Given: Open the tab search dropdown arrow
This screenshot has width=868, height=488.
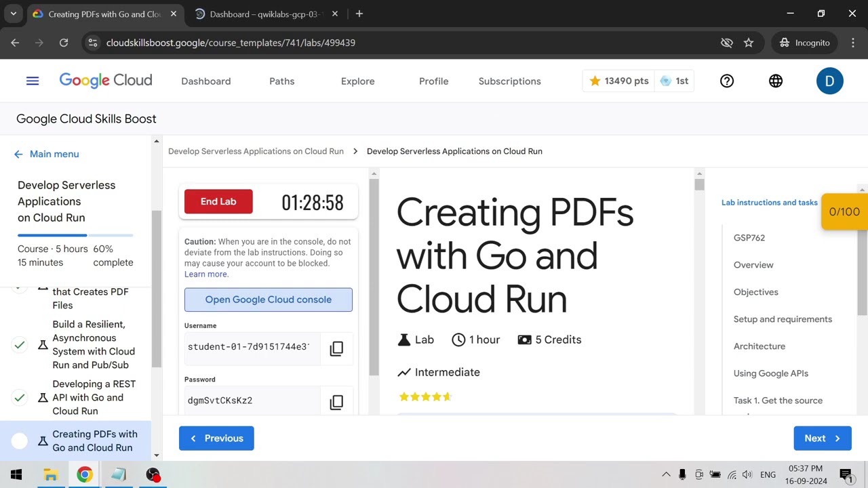Looking at the screenshot, I should pos(13,14).
